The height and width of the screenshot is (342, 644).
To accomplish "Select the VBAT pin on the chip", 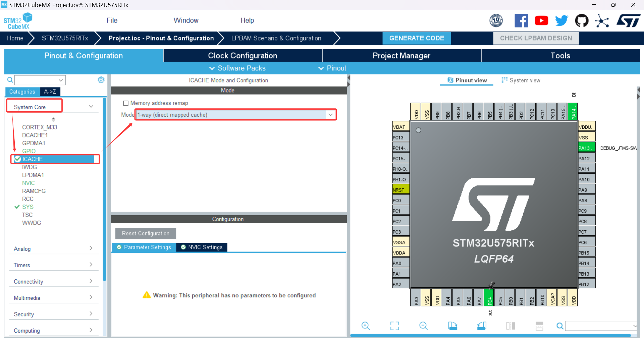I will point(401,127).
